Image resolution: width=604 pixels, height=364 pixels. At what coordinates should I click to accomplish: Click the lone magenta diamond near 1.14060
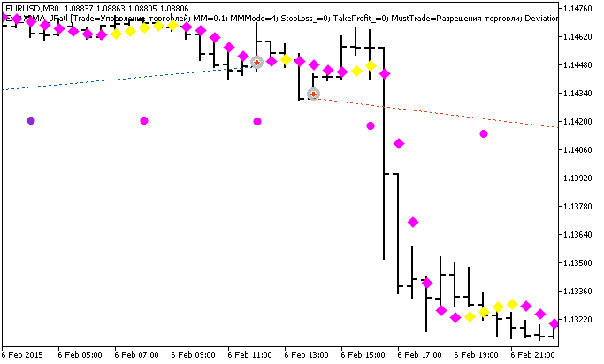[399, 143]
